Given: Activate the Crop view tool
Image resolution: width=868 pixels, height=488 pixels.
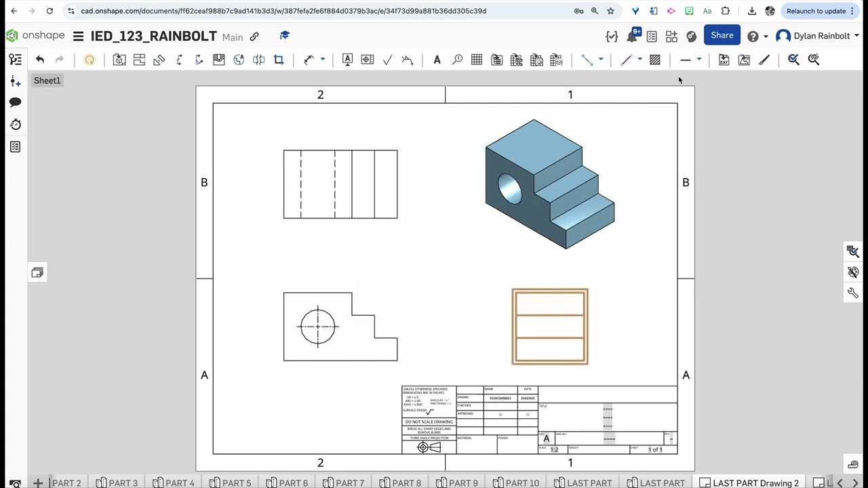Looking at the screenshot, I should [279, 60].
